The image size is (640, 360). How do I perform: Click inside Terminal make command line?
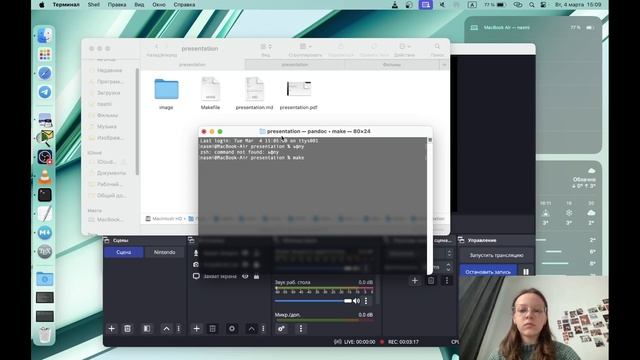click(252, 158)
